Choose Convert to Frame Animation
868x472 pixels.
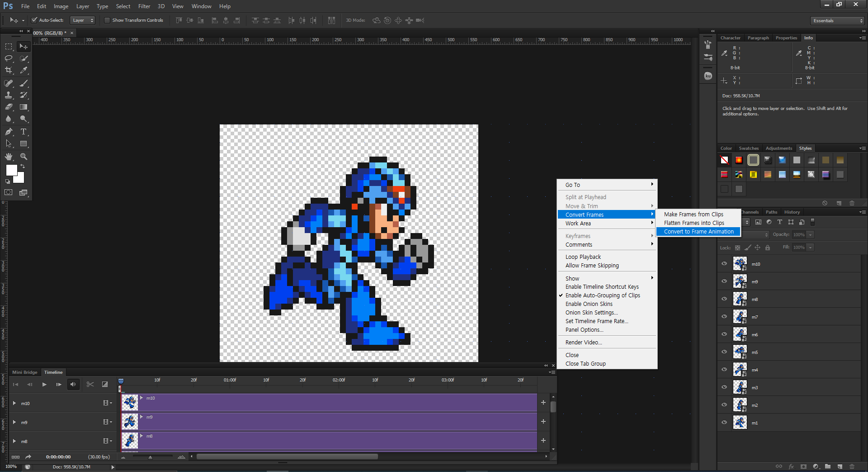coord(698,232)
